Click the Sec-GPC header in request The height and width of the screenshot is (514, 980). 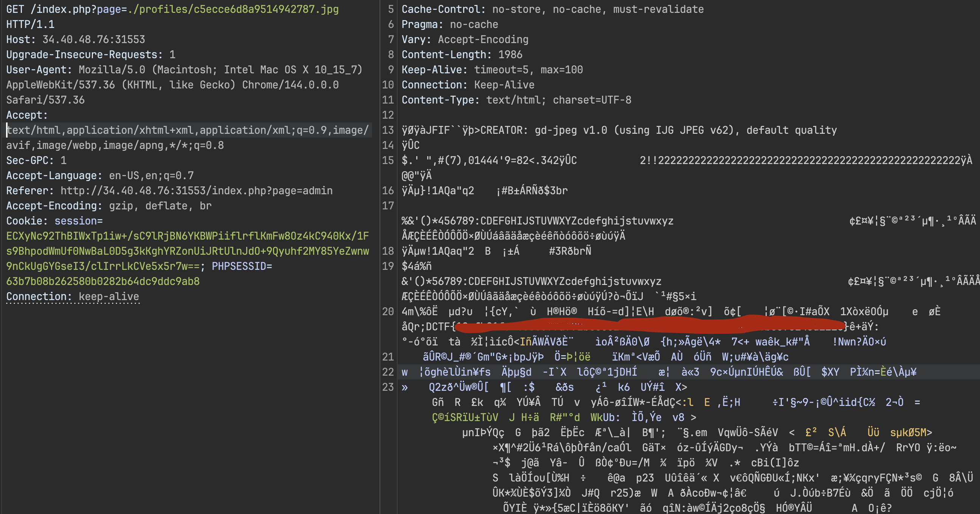pos(36,160)
